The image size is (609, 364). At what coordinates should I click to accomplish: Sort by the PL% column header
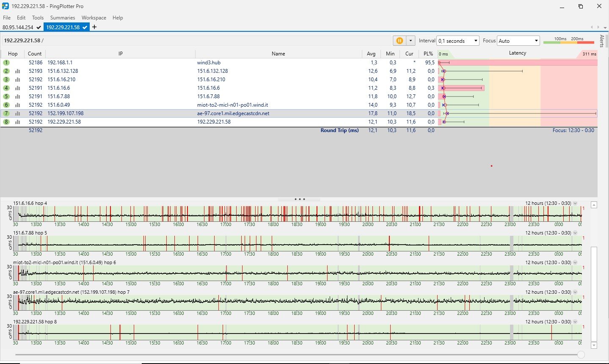(428, 54)
